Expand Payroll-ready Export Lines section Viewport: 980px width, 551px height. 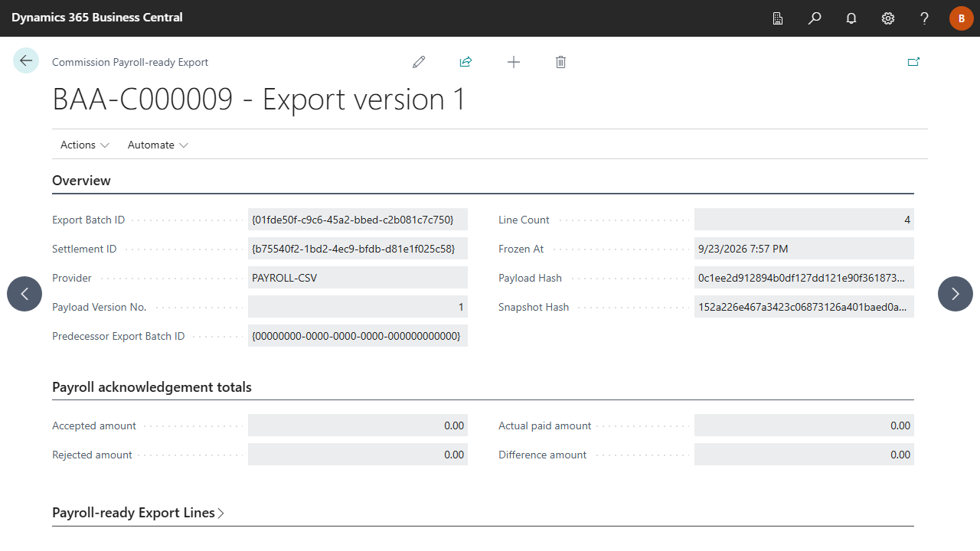coord(139,513)
